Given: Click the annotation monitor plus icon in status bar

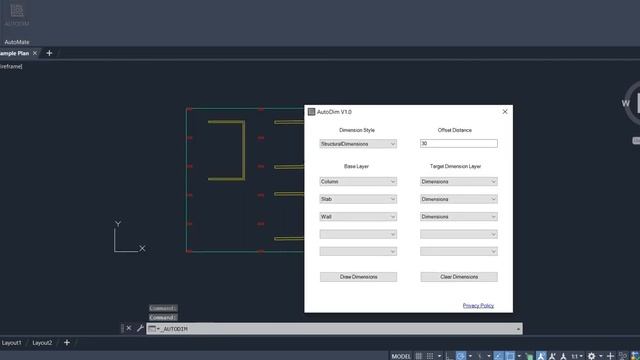Looking at the screenshot, I should pos(610,356).
